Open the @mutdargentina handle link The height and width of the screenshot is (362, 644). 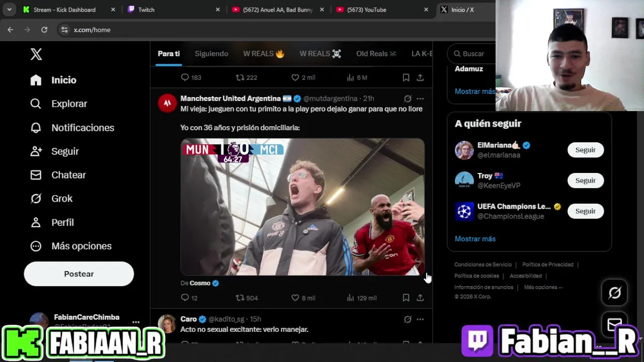331,99
